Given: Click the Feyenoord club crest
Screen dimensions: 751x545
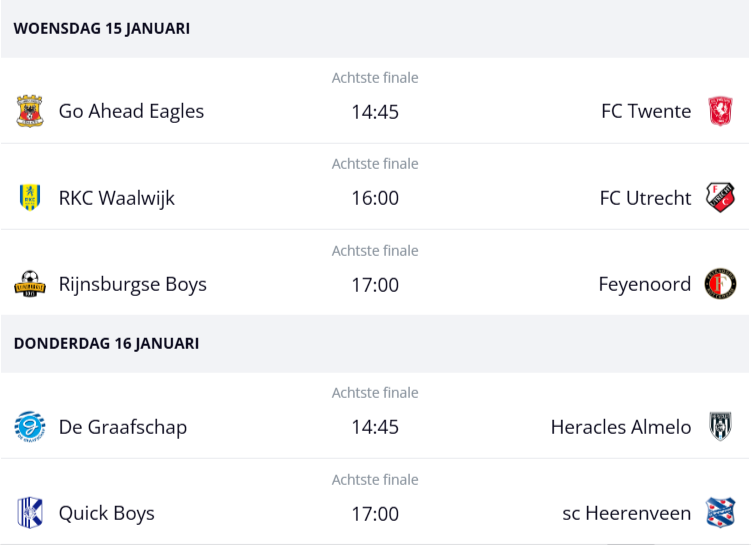Looking at the screenshot, I should [x=720, y=284].
